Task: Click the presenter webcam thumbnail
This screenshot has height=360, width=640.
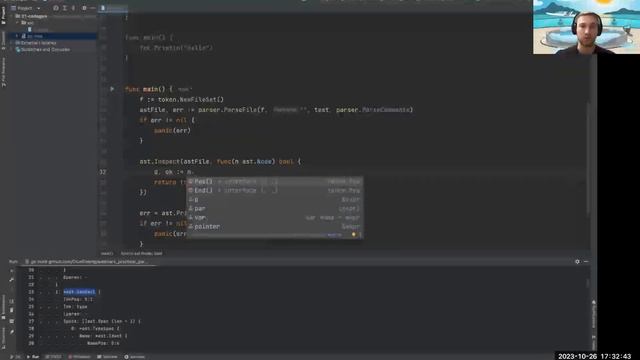Action: (x=587, y=27)
